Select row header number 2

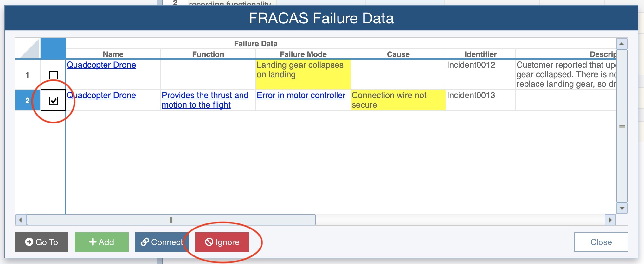[x=28, y=101]
